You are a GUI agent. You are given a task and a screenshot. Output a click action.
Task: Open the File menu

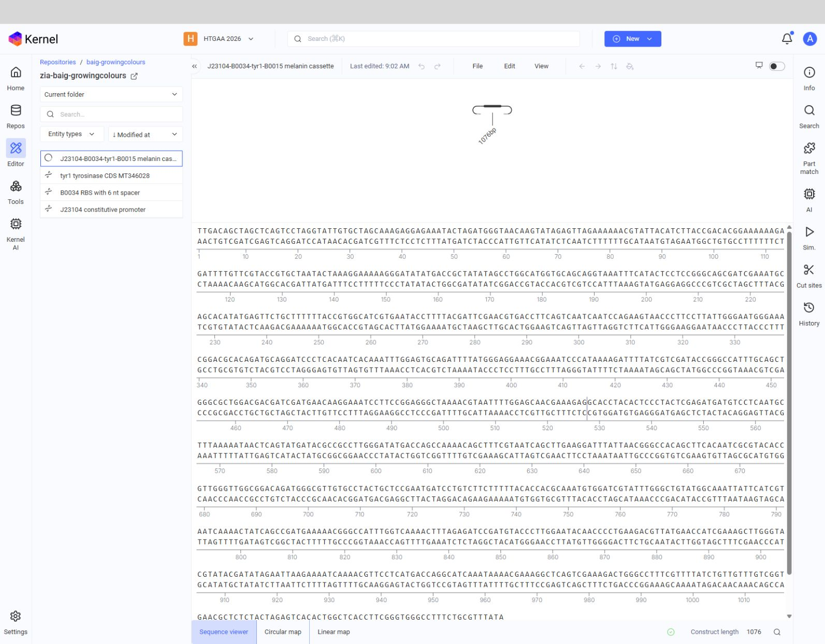477,66
